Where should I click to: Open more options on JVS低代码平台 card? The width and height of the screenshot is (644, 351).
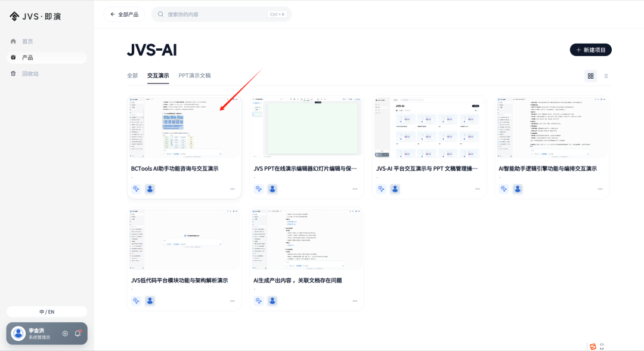[x=233, y=301]
